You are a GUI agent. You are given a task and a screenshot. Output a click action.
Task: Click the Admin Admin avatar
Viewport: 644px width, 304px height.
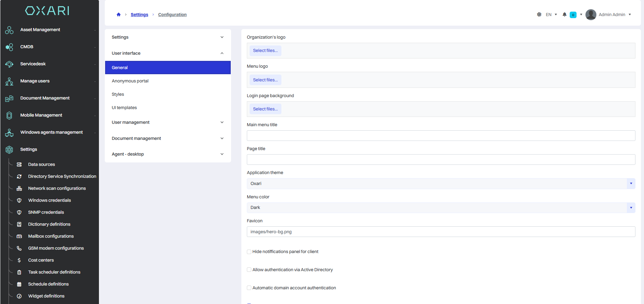[591, 15]
